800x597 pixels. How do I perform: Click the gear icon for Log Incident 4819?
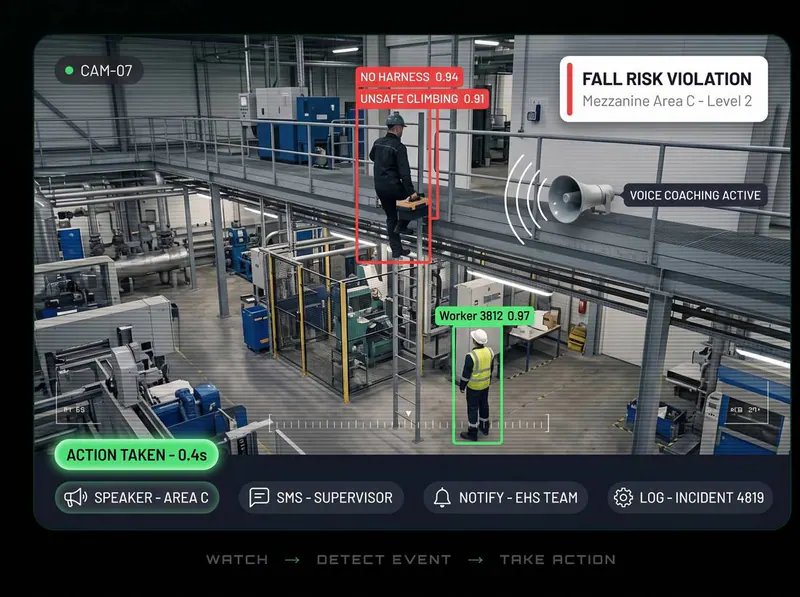(623, 498)
